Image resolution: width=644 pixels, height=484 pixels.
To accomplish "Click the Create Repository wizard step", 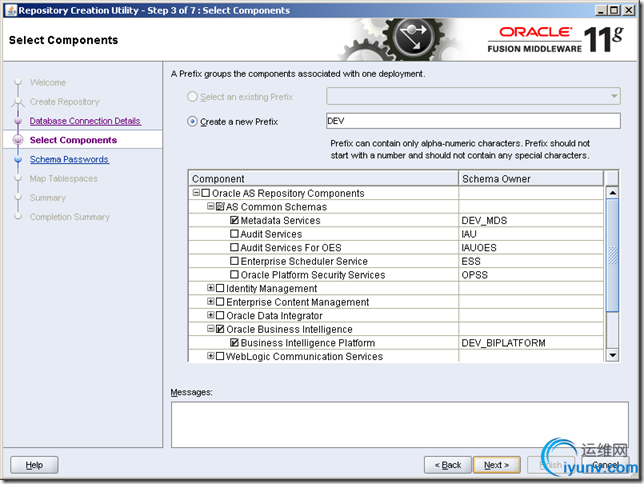I will [x=64, y=101].
